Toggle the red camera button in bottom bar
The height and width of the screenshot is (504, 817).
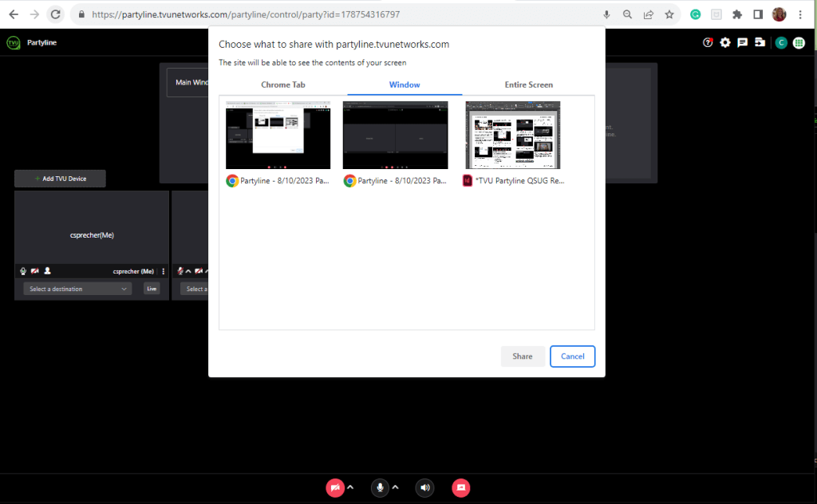click(335, 488)
